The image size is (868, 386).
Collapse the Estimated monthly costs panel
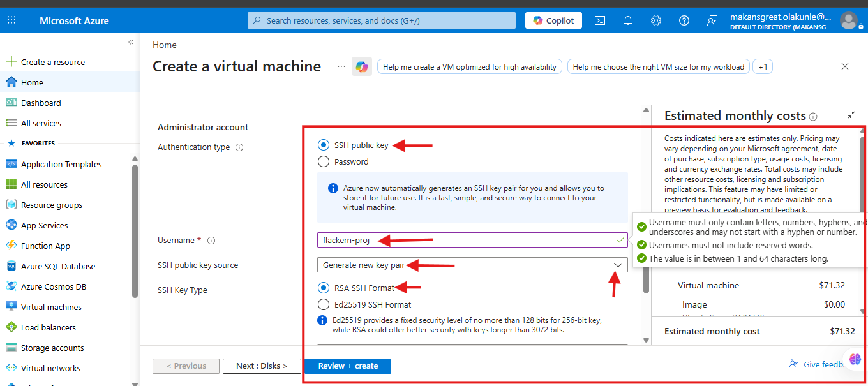[x=851, y=115]
